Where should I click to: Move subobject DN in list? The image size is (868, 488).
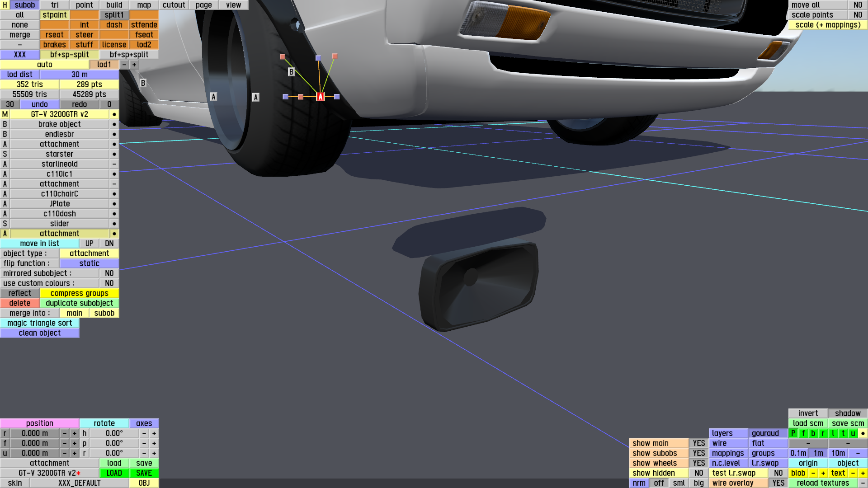109,244
